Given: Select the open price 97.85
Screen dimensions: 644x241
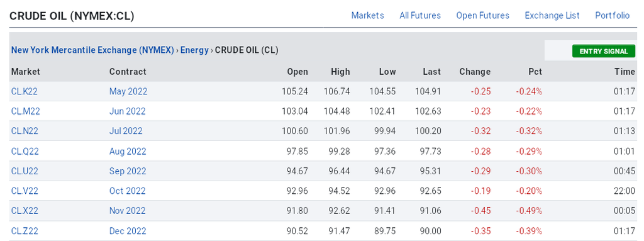Looking at the screenshot, I should 297,152.
